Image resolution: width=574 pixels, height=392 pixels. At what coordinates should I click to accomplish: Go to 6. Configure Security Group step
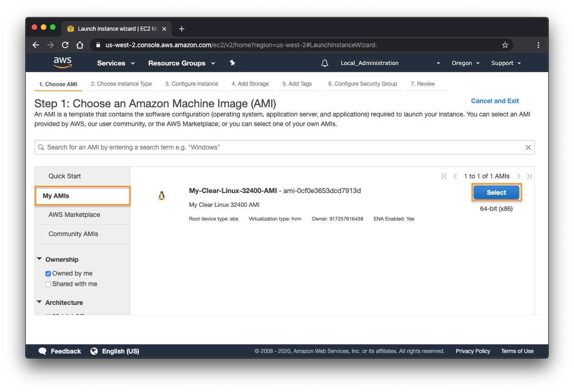[362, 84]
